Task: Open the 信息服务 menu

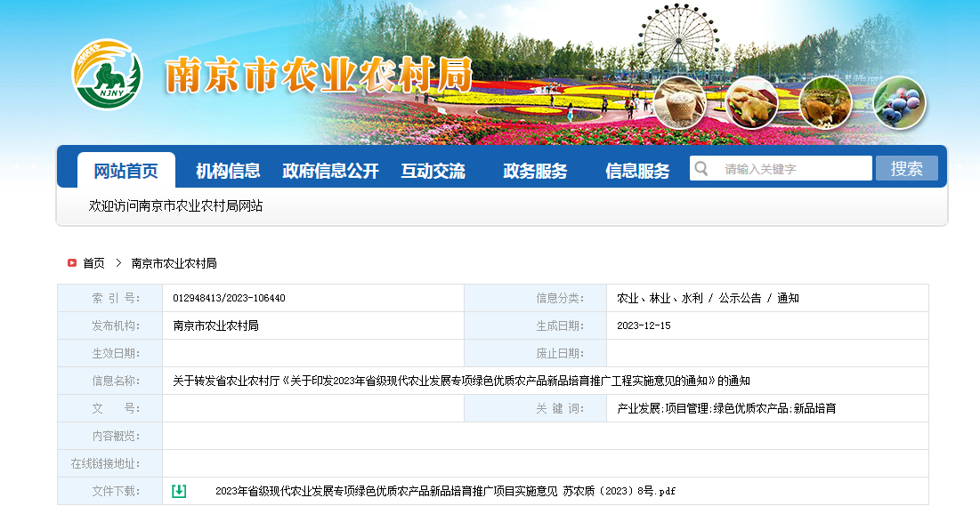Action: click(x=637, y=171)
